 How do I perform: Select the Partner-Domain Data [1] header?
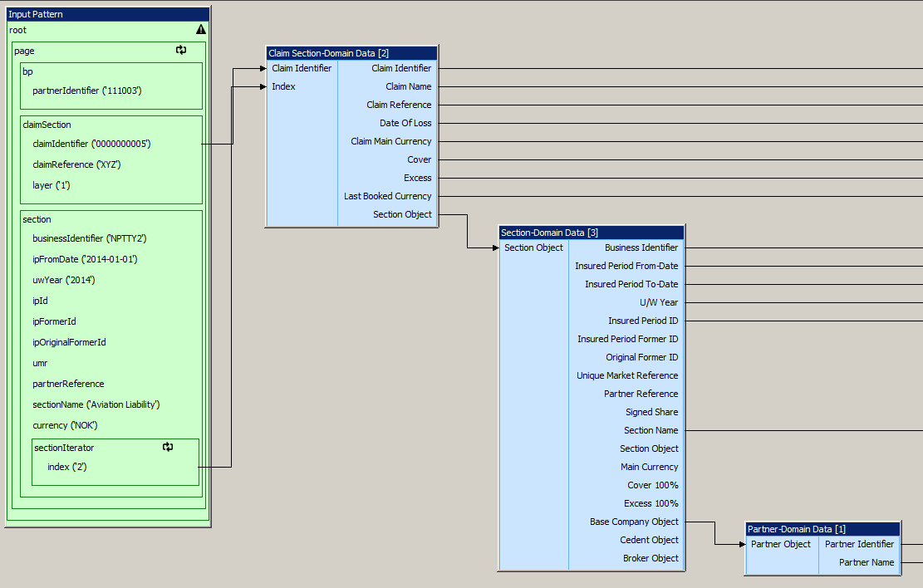tap(822, 529)
